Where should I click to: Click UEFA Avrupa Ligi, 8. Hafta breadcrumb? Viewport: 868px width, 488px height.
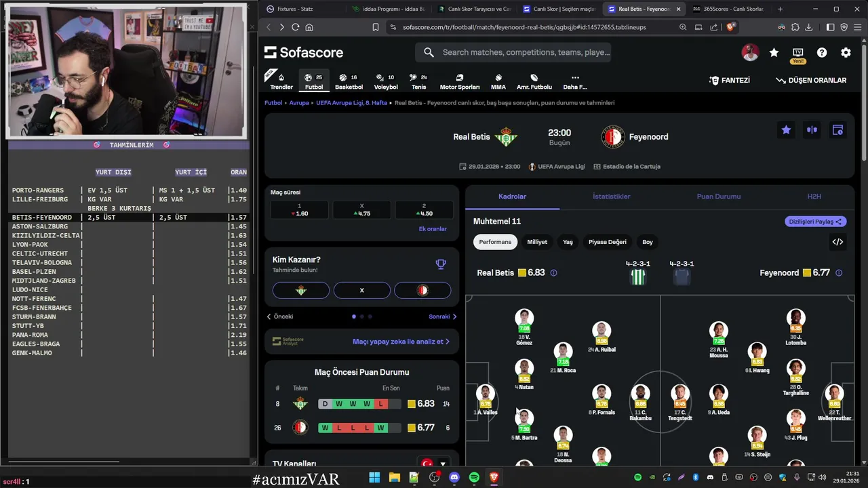point(351,103)
